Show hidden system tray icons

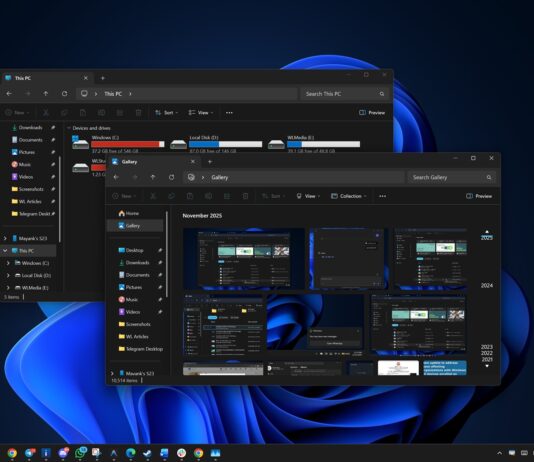[x=499, y=453]
